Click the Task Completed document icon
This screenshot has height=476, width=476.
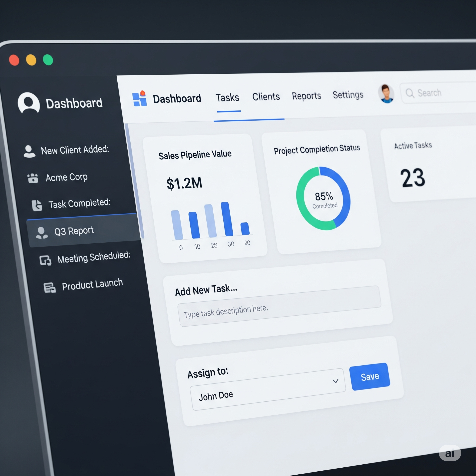coord(37,205)
